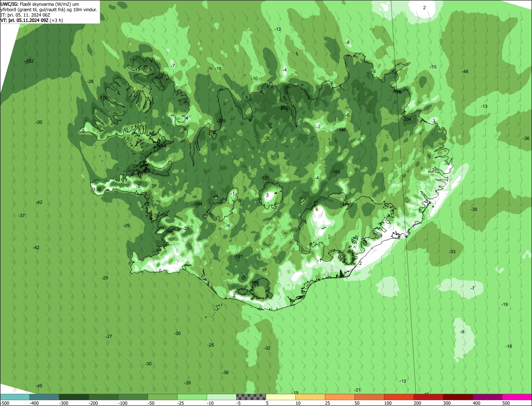This screenshot has width=532, height=406.
Task: Click the 'IT: þri. 05. 11. 2024 06Z' line
Action: tap(25, 15)
